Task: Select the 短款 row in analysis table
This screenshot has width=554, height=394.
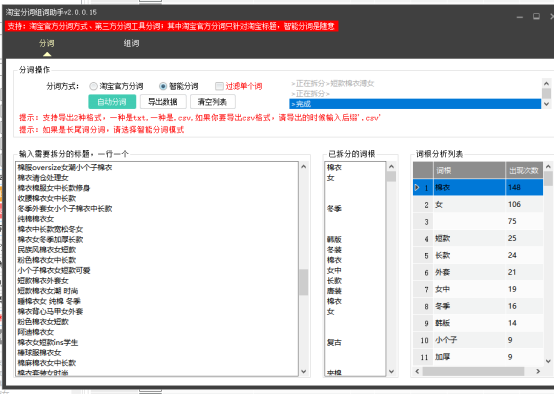Action: point(478,239)
